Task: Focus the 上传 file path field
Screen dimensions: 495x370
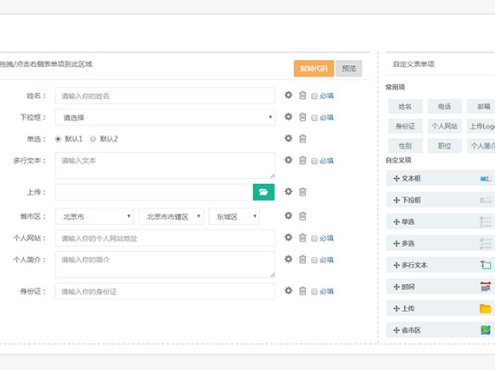Action: (154, 192)
